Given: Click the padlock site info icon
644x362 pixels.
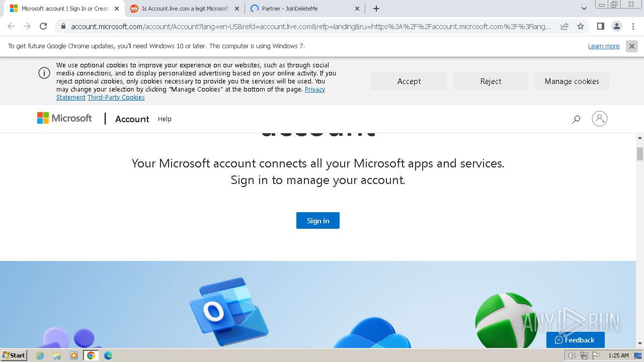Looking at the screenshot, I should 63,26.
